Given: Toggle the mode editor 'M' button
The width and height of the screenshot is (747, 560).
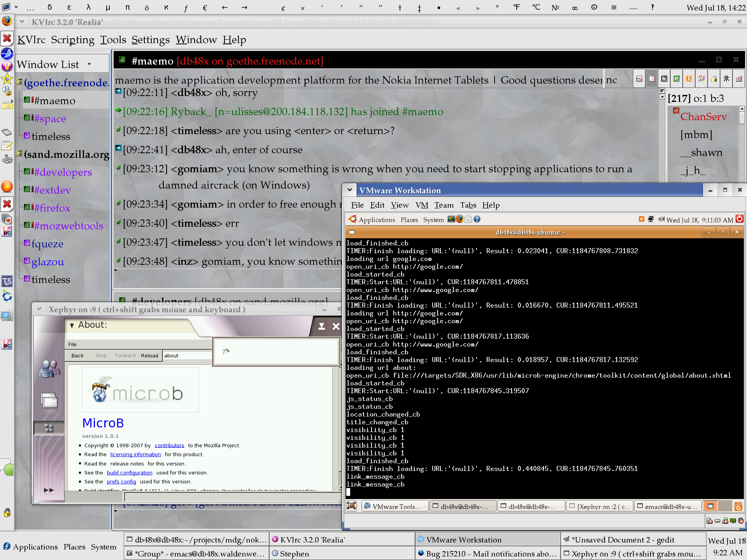Looking at the screenshot, I should pyautogui.click(x=701, y=79).
